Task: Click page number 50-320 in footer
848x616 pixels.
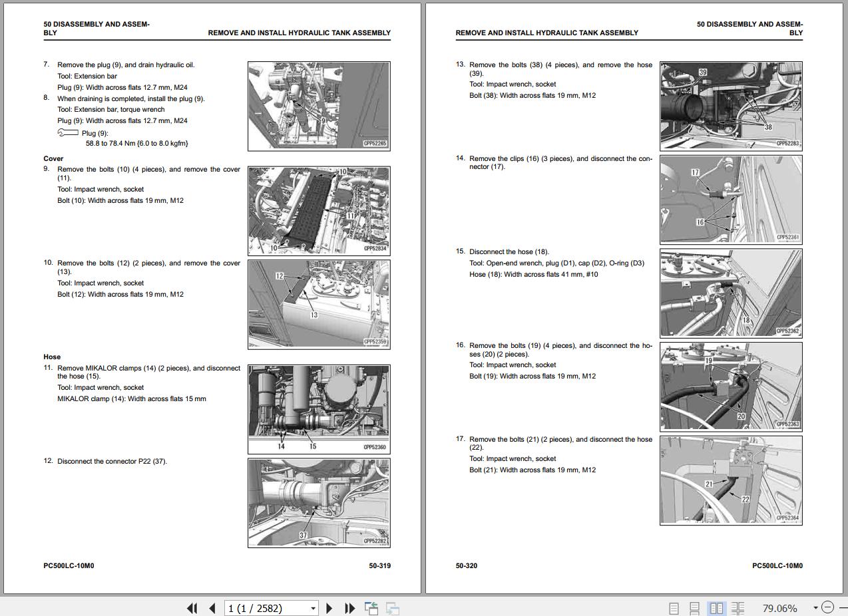Action: pyautogui.click(x=467, y=565)
